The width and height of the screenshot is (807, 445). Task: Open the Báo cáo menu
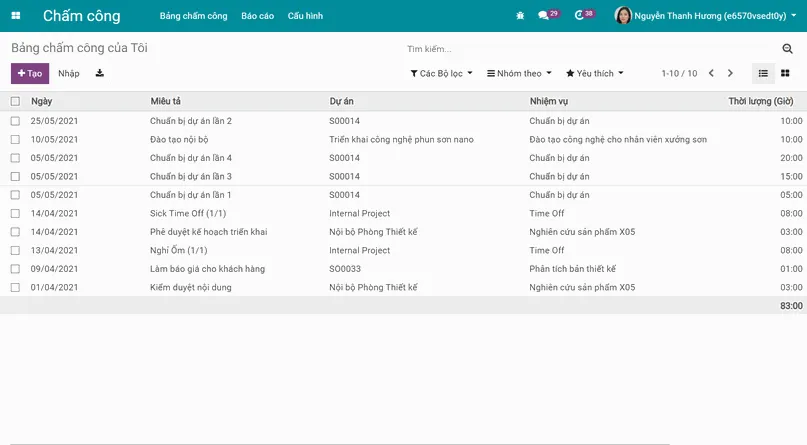(x=257, y=16)
